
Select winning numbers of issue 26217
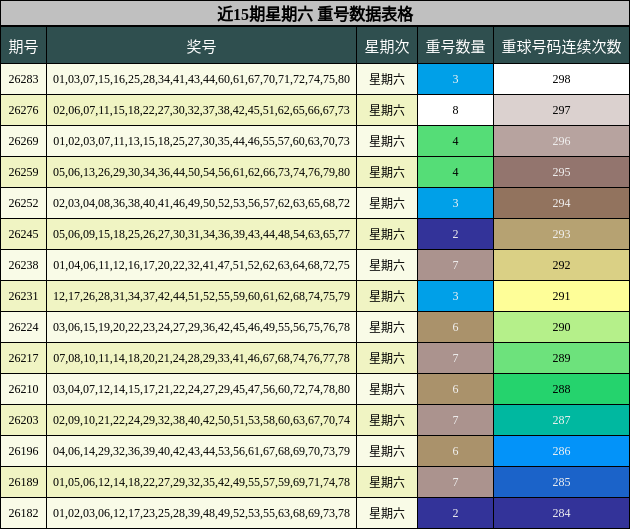tap(201, 358)
